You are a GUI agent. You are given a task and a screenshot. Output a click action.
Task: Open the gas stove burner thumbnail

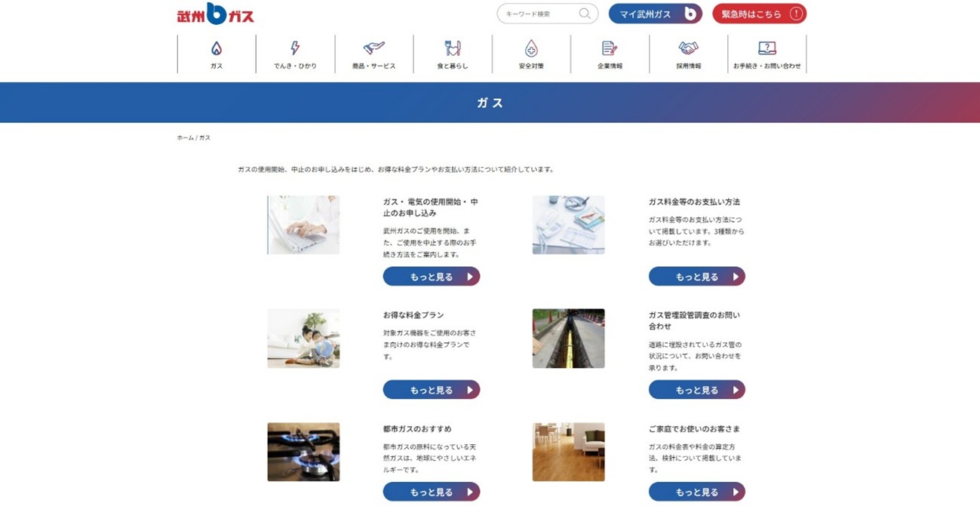(x=303, y=452)
